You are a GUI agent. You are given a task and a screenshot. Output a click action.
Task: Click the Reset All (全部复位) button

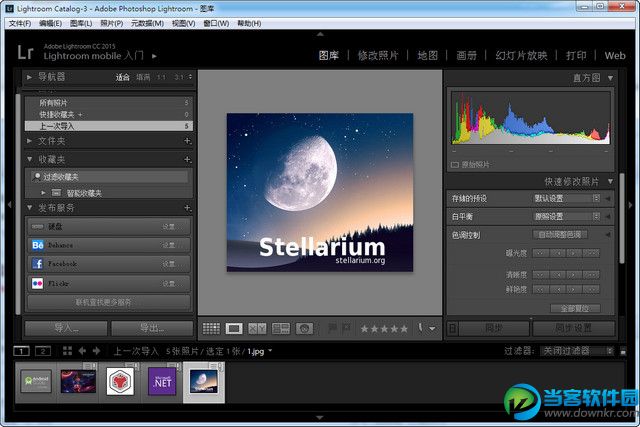[575, 308]
